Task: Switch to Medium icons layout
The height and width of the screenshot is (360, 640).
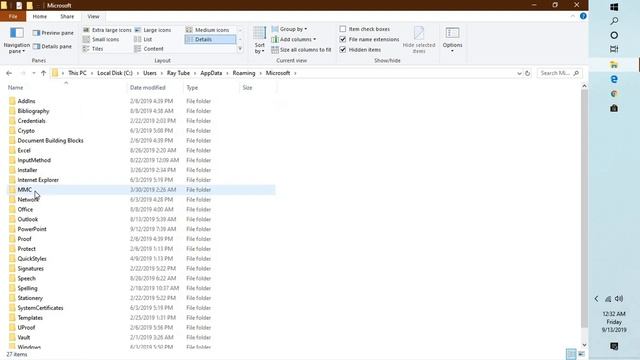Action: click(208, 30)
